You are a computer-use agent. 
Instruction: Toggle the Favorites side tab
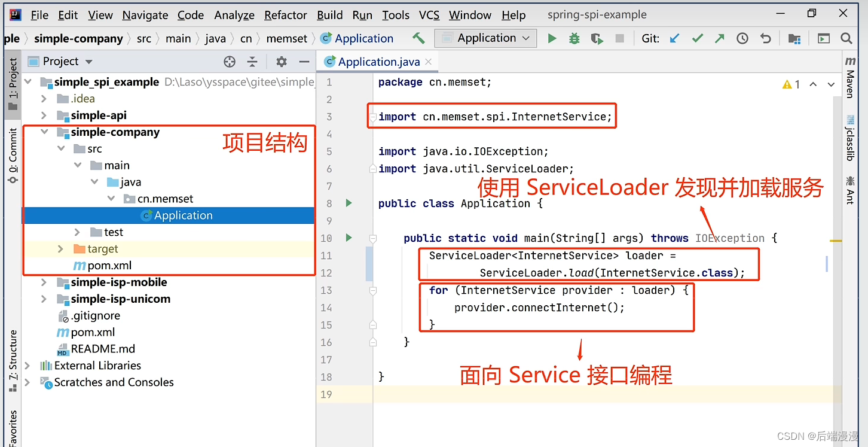(13, 428)
